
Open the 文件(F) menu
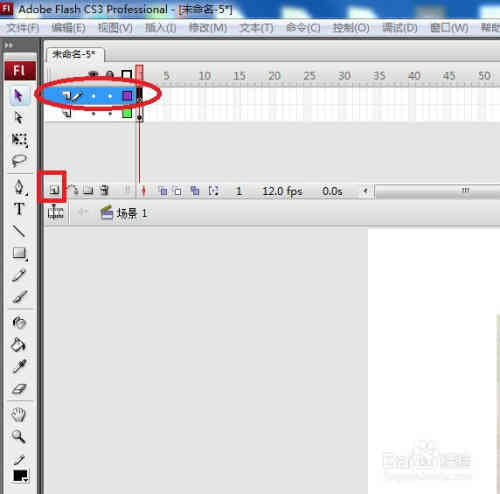[x=23, y=28]
